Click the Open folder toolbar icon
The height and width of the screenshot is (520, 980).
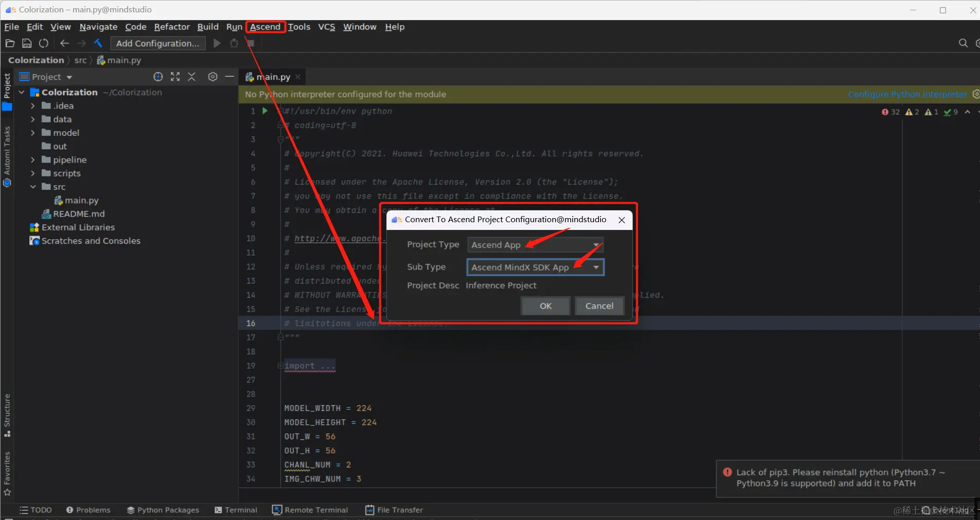(x=10, y=44)
